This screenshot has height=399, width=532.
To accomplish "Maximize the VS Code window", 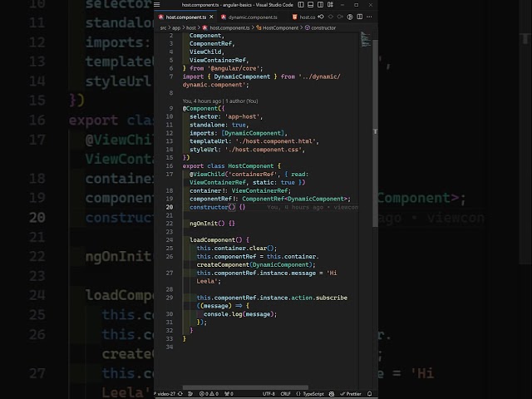I will pyautogui.click(x=357, y=5).
